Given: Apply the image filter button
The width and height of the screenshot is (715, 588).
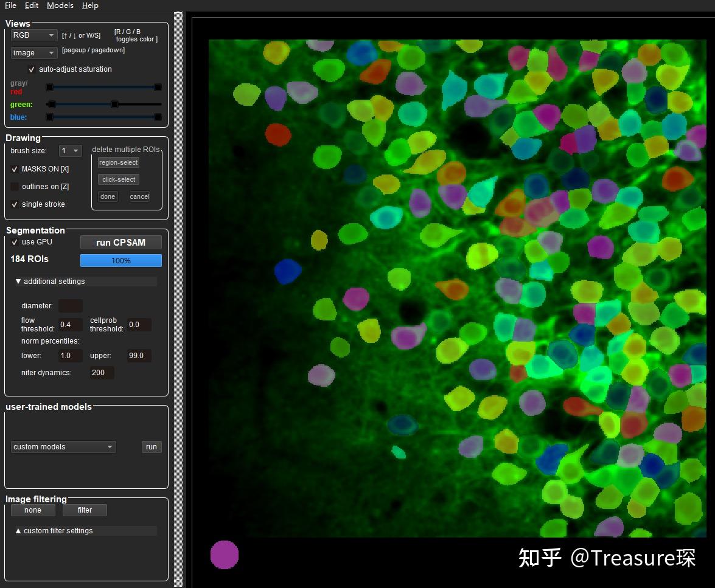Looking at the screenshot, I should [x=85, y=510].
